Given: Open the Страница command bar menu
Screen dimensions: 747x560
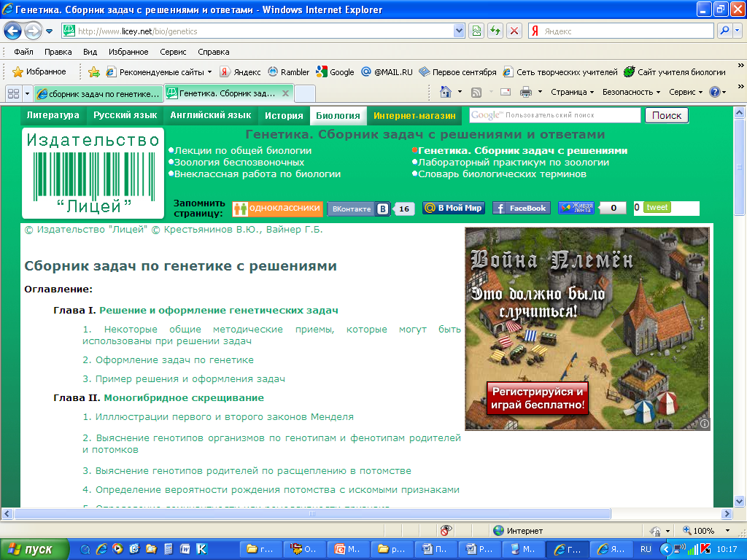Looking at the screenshot, I should point(572,92).
